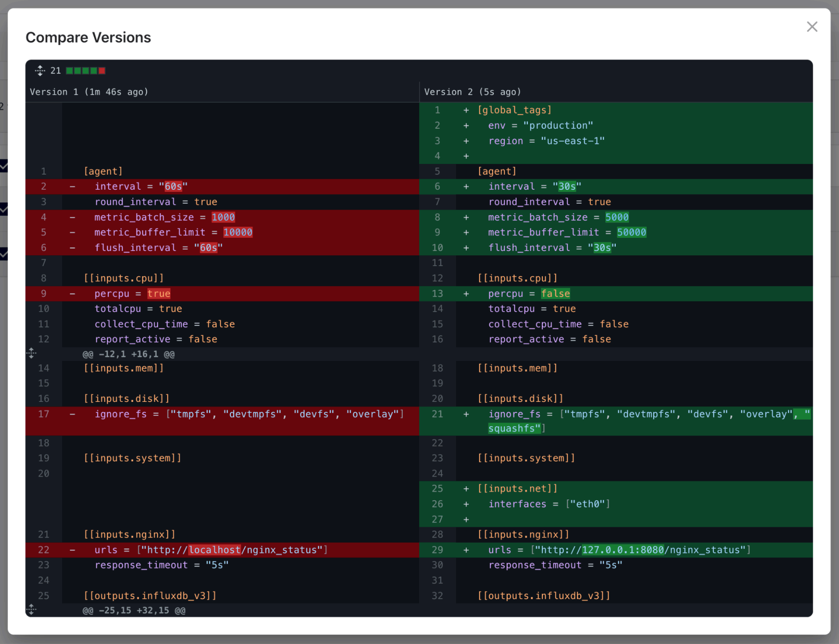839x644 pixels.
Task: Click [[inputs.system]] in Version 2 pane
Action: click(x=526, y=458)
